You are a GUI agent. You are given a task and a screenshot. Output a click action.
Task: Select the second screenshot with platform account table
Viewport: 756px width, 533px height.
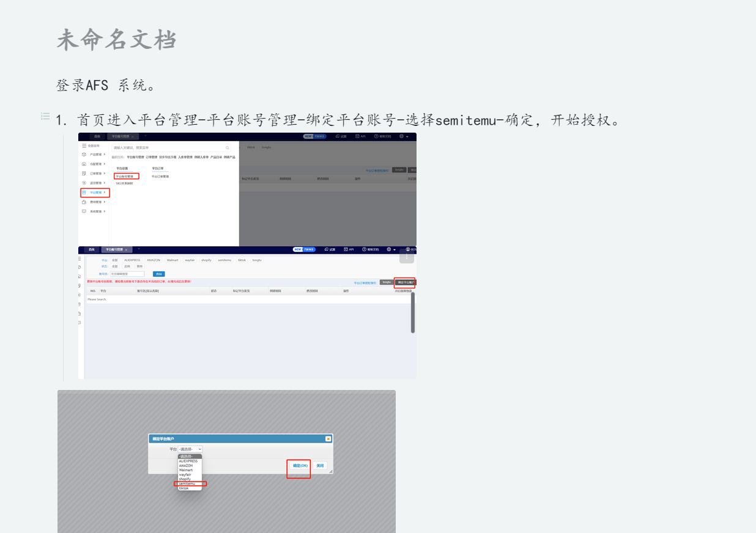tap(247, 313)
